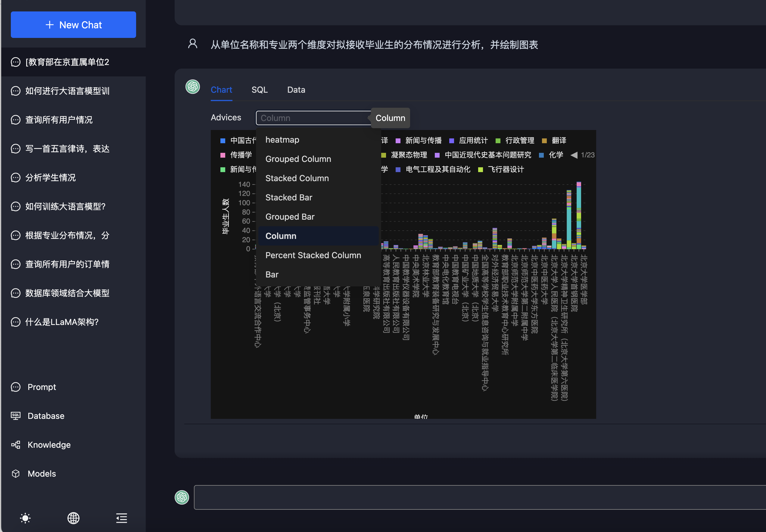
Task: Click the tallest bar for 北京大学医学部
Action: point(579,215)
